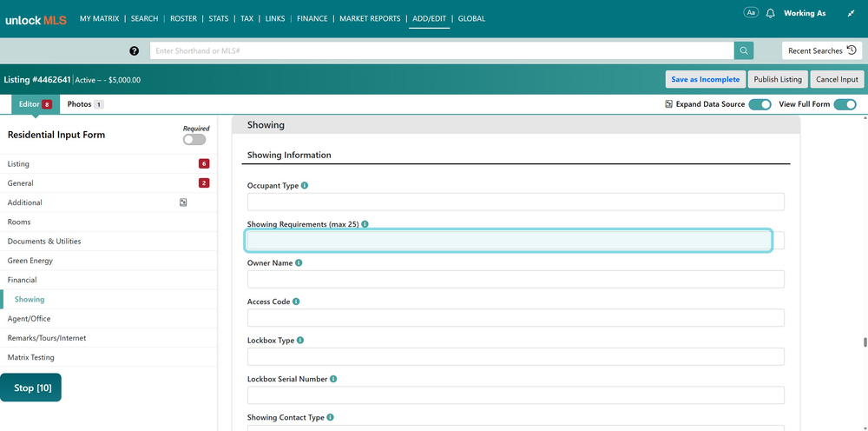Viewport: 868px width, 431px height.
Task: Toggle Expand Data Source switch
Action: 760,104
